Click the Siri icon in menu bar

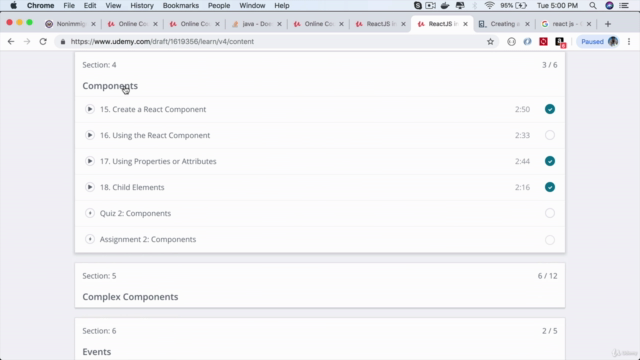pos(609,6)
